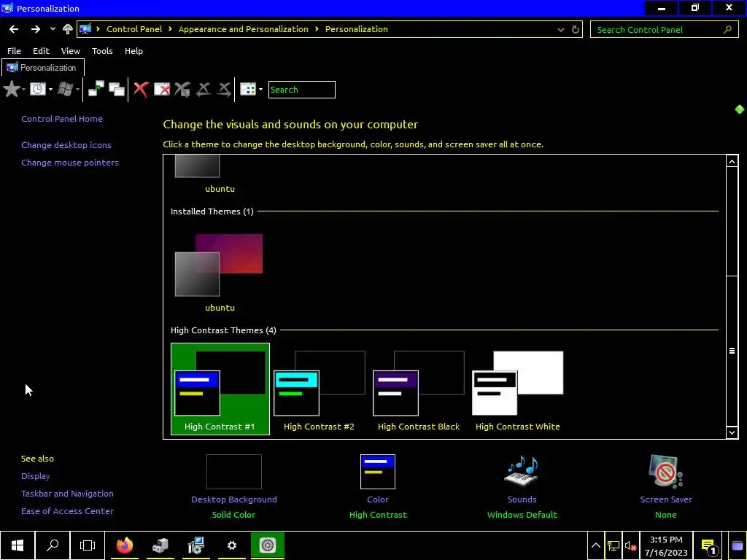Open the Edit menu
This screenshot has height=560, width=747.
(41, 51)
